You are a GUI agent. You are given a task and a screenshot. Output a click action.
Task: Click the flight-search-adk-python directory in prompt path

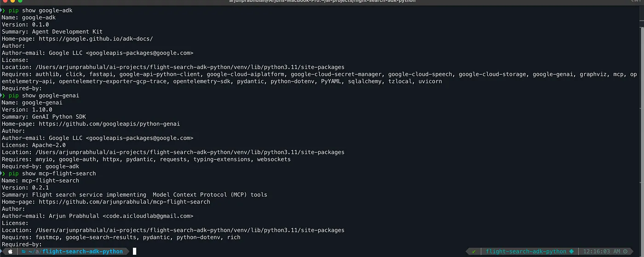83,251
